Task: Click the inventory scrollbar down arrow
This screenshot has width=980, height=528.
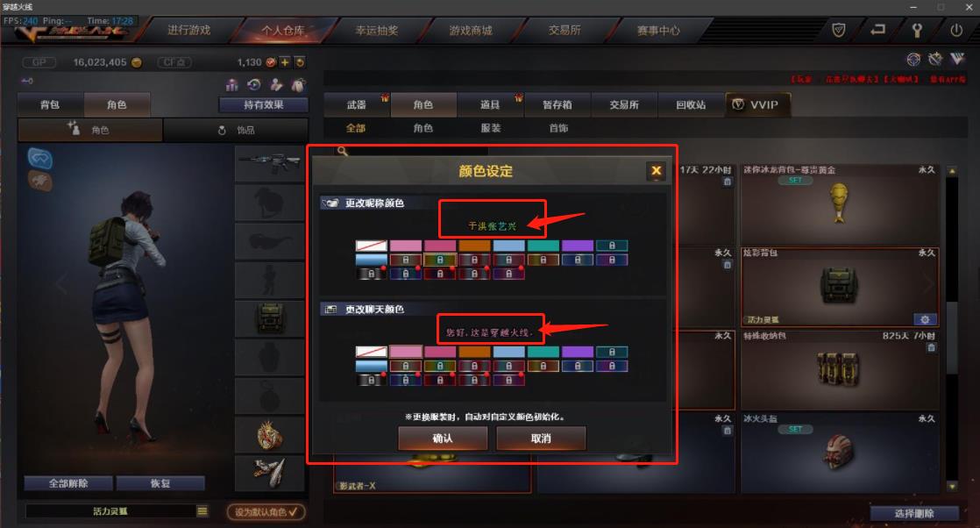Action: (x=952, y=486)
